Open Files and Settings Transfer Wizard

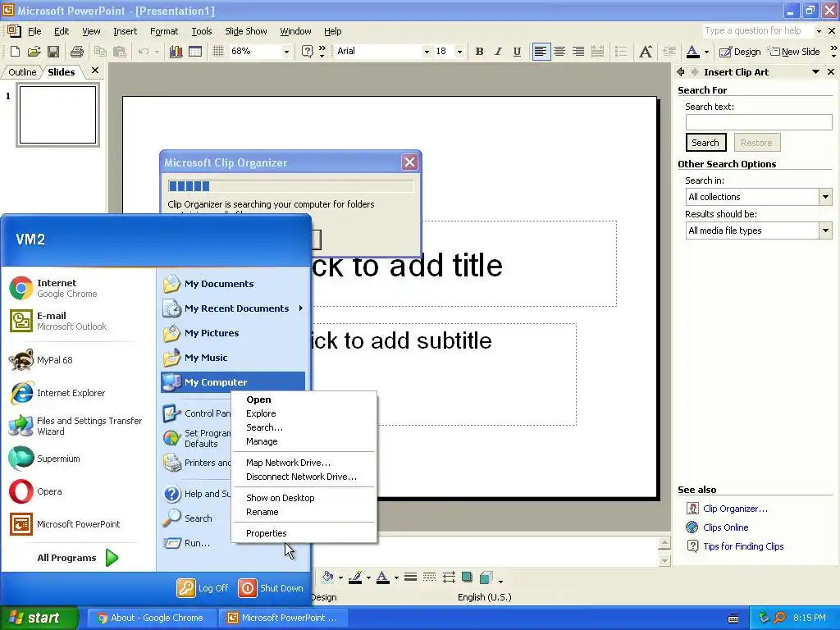[x=80, y=426]
